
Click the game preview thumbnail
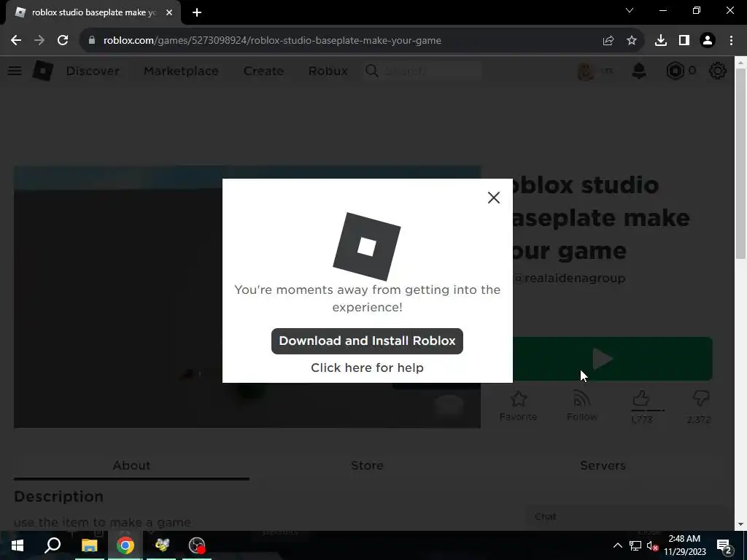[247, 297]
